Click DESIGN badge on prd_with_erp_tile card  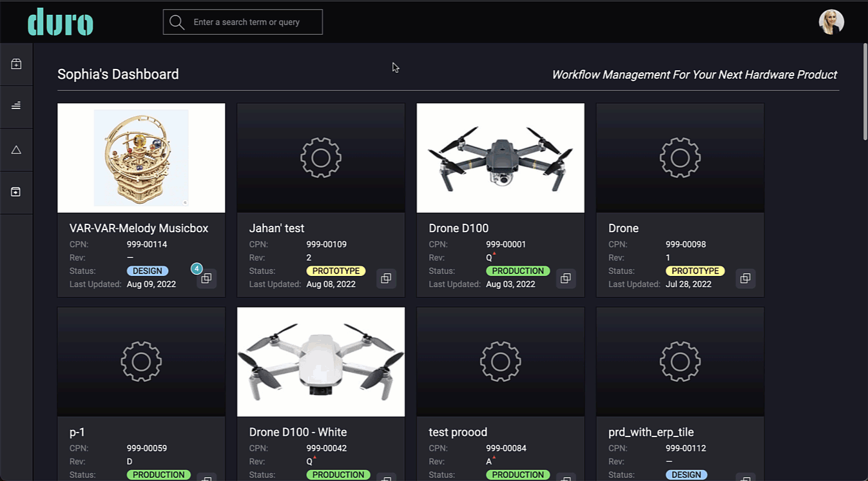pyautogui.click(x=686, y=475)
